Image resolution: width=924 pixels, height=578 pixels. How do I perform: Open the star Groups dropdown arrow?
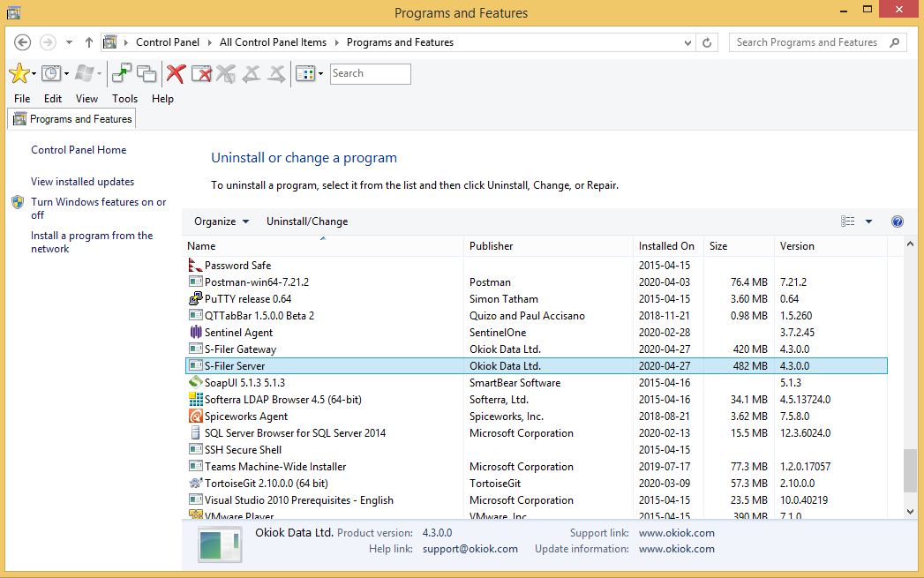[x=34, y=74]
